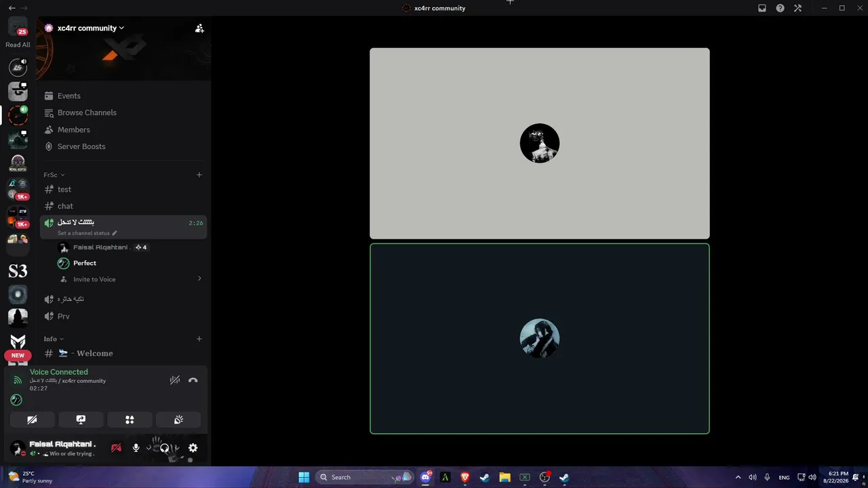
Task: Select the green-bordered participant tile
Action: 540,339
